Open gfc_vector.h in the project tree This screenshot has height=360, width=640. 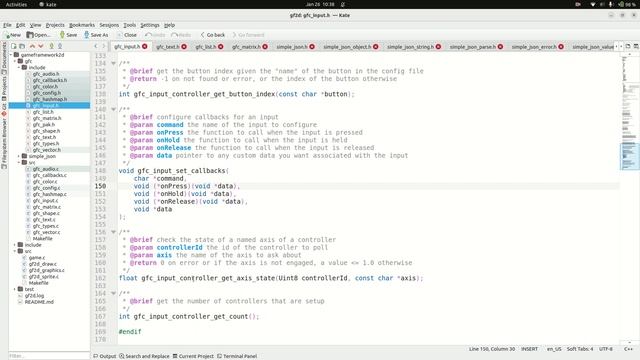tap(47, 150)
